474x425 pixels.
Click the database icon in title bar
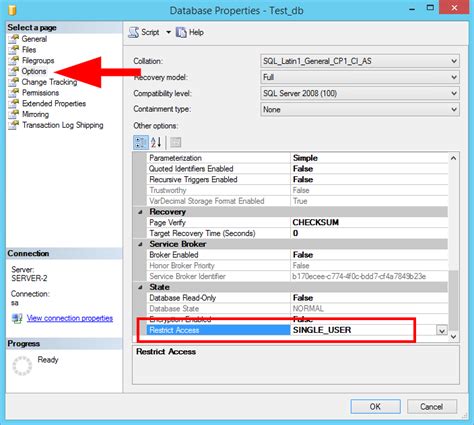pos(12,10)
